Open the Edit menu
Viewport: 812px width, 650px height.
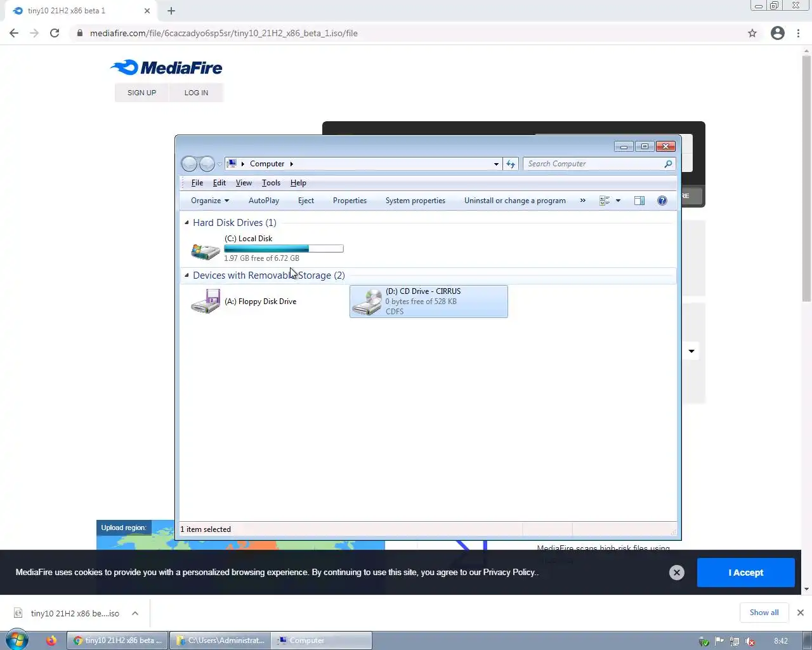(219, 183)
